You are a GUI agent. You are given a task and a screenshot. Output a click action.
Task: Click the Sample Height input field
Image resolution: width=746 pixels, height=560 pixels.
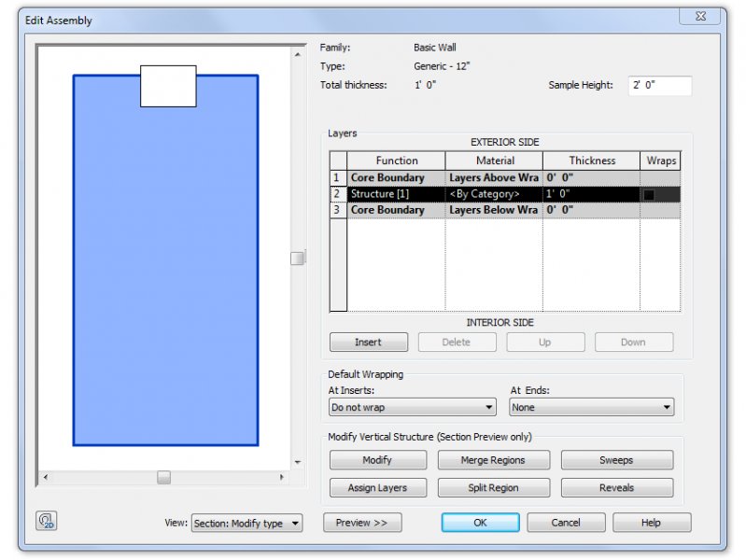660,86
